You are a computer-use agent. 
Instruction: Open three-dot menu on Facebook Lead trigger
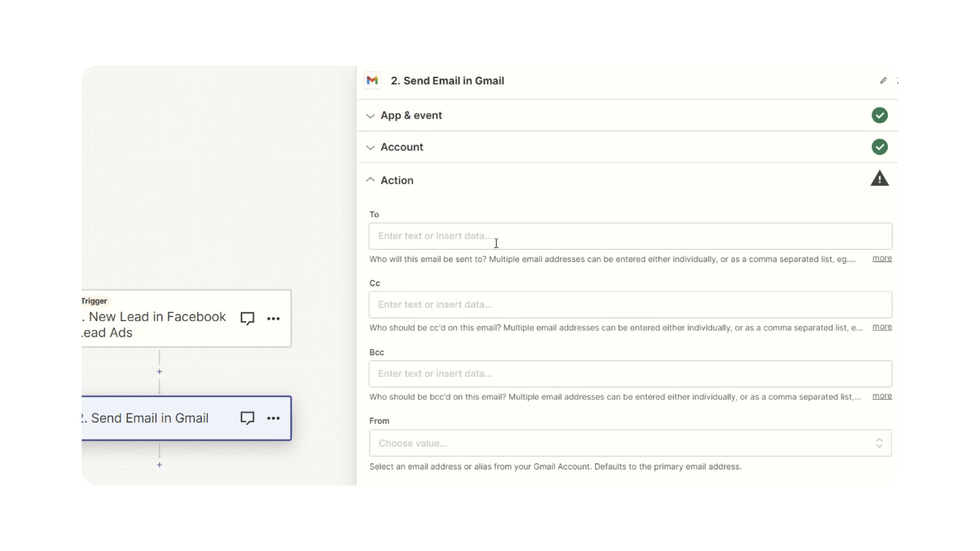[x=273, y=319]
